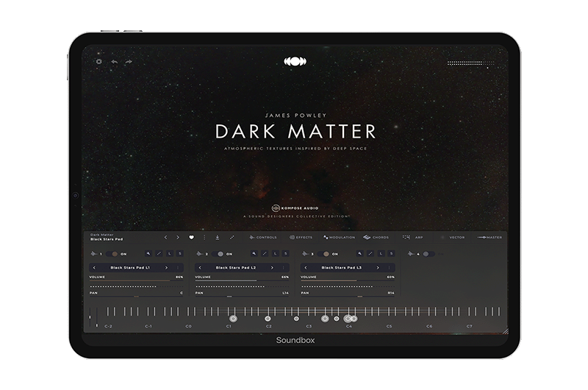The width and height of the screenshot is (588, 390).
Task: Click the preset download/save icon
Action: (x=218, y=237)
